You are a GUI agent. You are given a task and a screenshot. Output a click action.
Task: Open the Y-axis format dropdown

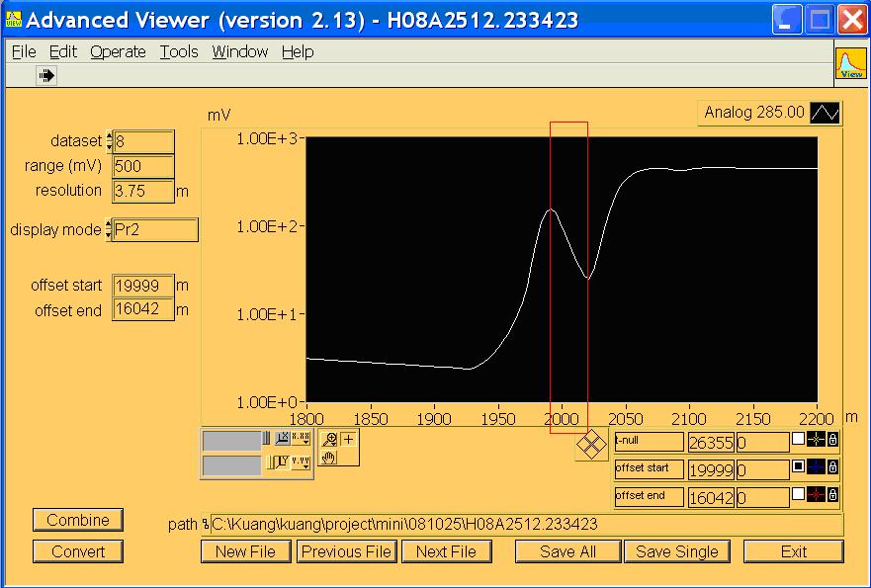(301, 462)
